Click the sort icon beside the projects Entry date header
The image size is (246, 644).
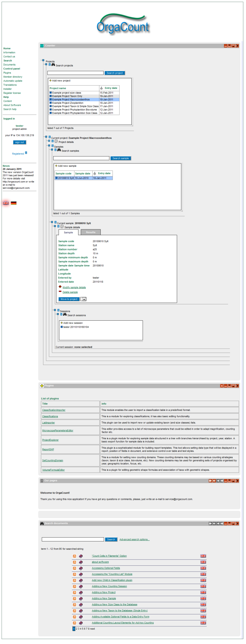point(101,88)
